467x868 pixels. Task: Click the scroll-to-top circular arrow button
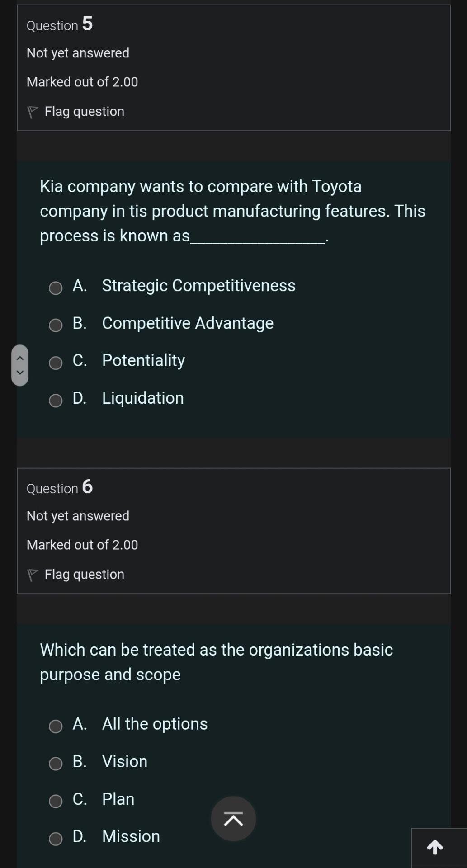[233, 818]
